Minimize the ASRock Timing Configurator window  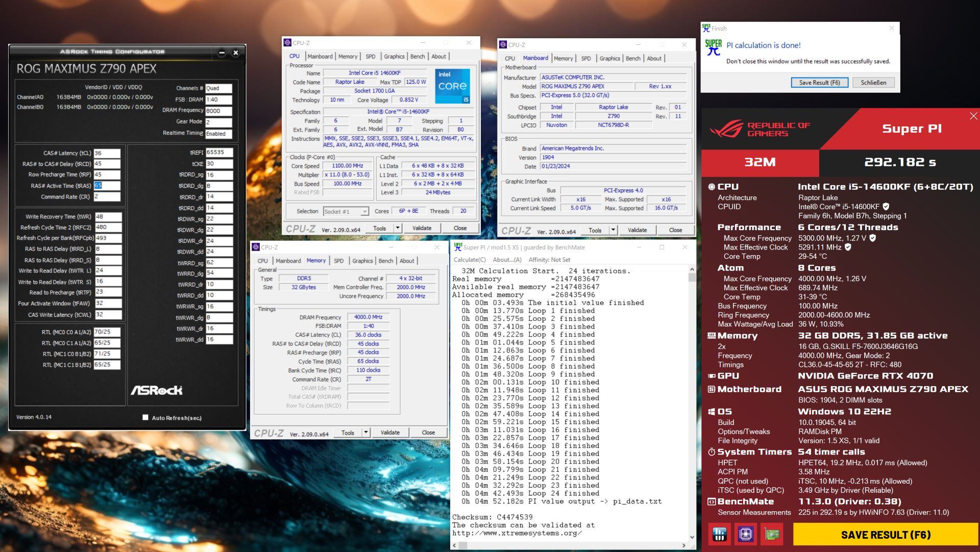tap(222, 53)
